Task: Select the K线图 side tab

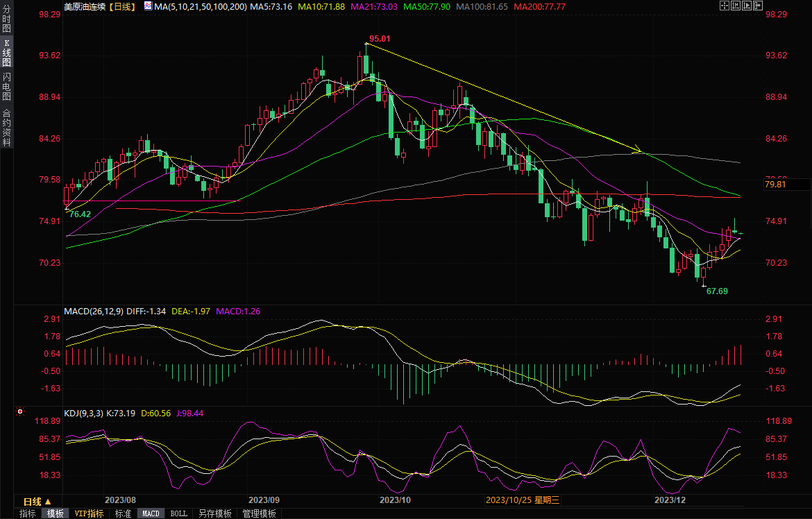Action: [6, 53]
